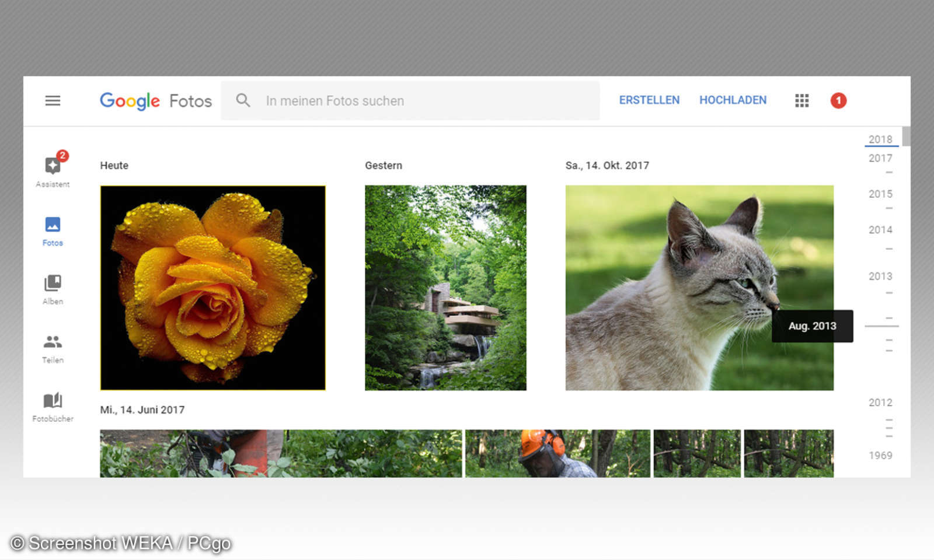Viewport: 934px width, 560px height.
Task: Select the 2018 timeline entry
Action: (x=880, y=139)
